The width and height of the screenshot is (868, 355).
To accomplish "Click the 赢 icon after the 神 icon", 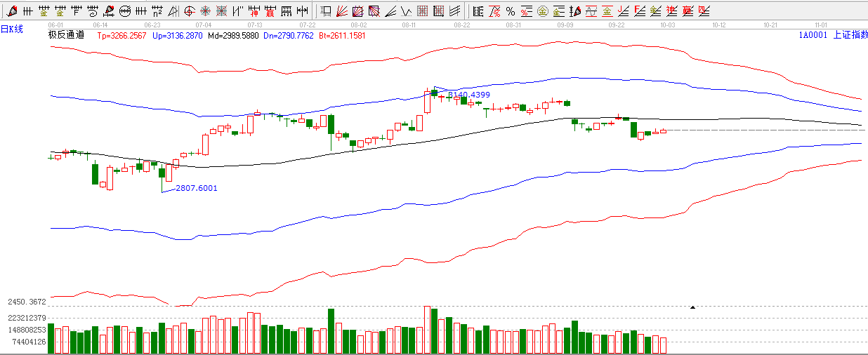I will [x=270, y=11].
